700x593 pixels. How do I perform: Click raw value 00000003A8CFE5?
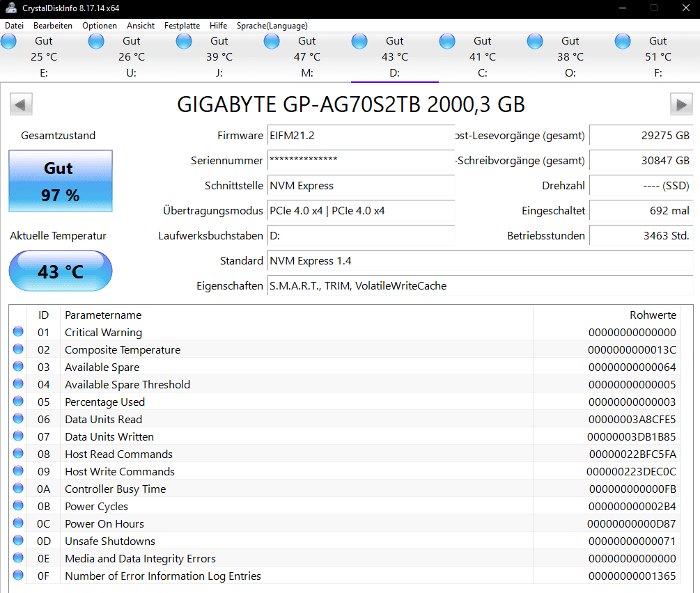coord(632,420)
